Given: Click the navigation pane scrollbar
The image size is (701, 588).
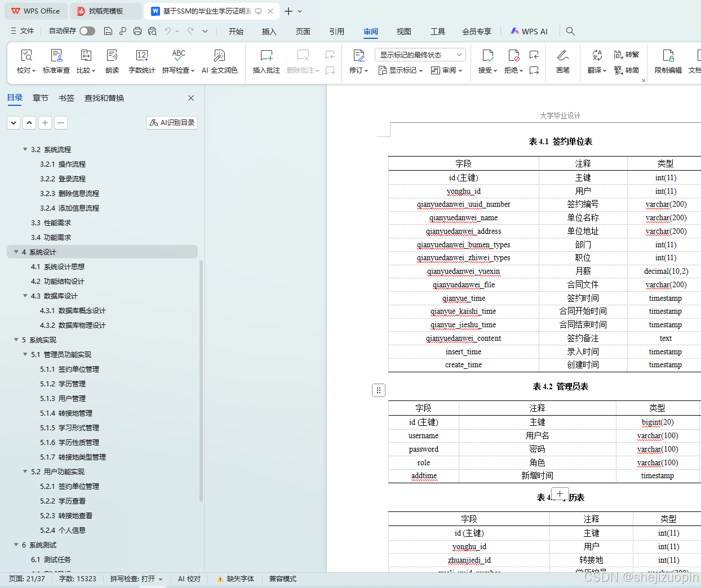Looking at the screenshot, I should pos(201,380).
